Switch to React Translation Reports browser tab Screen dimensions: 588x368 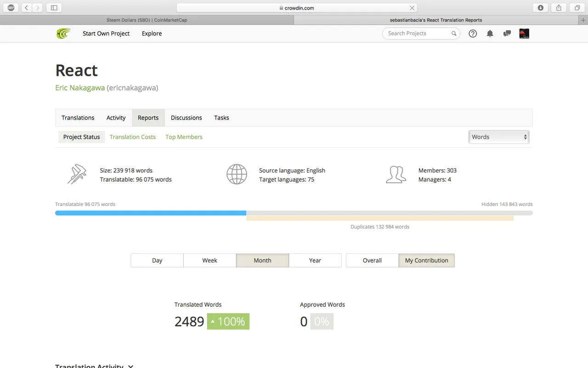click(436, 20)
